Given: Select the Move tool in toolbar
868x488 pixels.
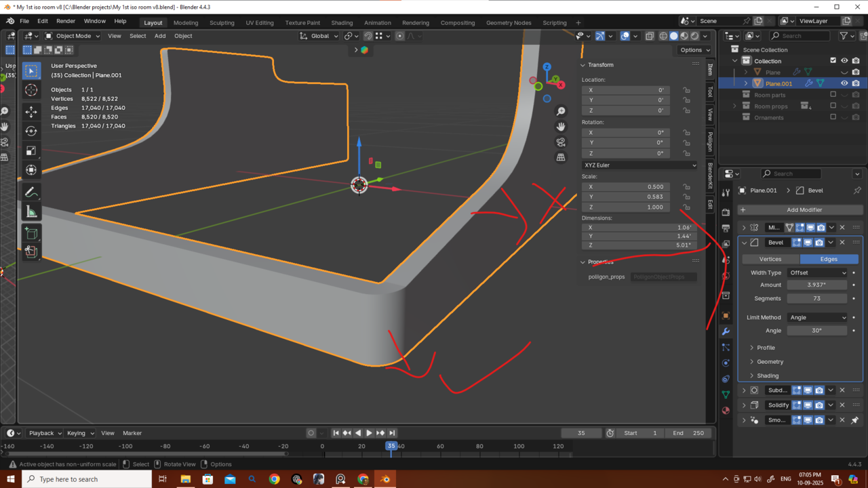Looking at the screenshot, I should click(x=31, y=111).
